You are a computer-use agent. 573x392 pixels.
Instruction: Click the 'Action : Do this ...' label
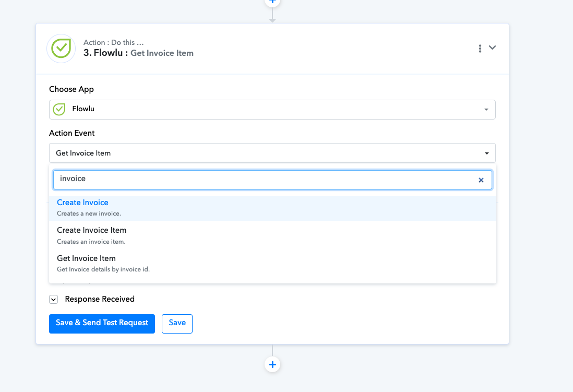click(114, 42)
